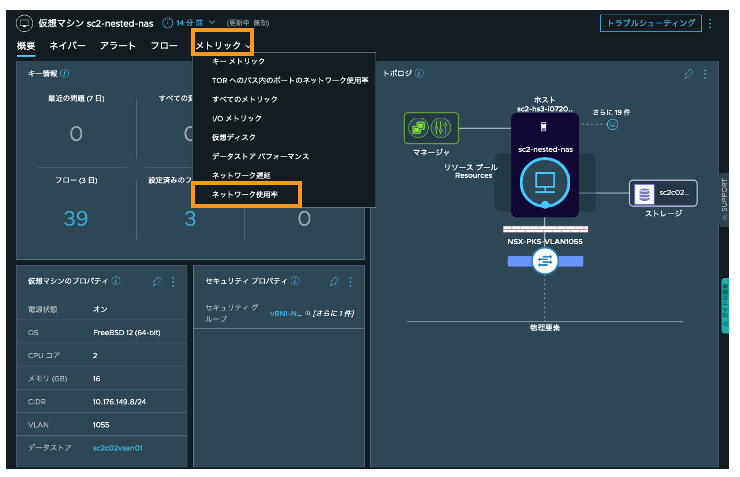
Task: Click the info icon next to キー情報
Action: [x=65, y=74]
